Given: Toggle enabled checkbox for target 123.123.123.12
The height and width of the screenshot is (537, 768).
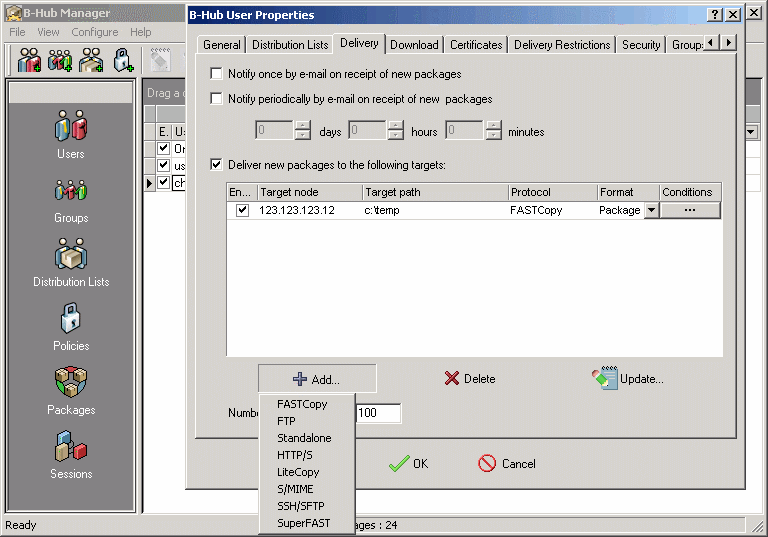Looking at the screenshot, I should pos(242,210).
